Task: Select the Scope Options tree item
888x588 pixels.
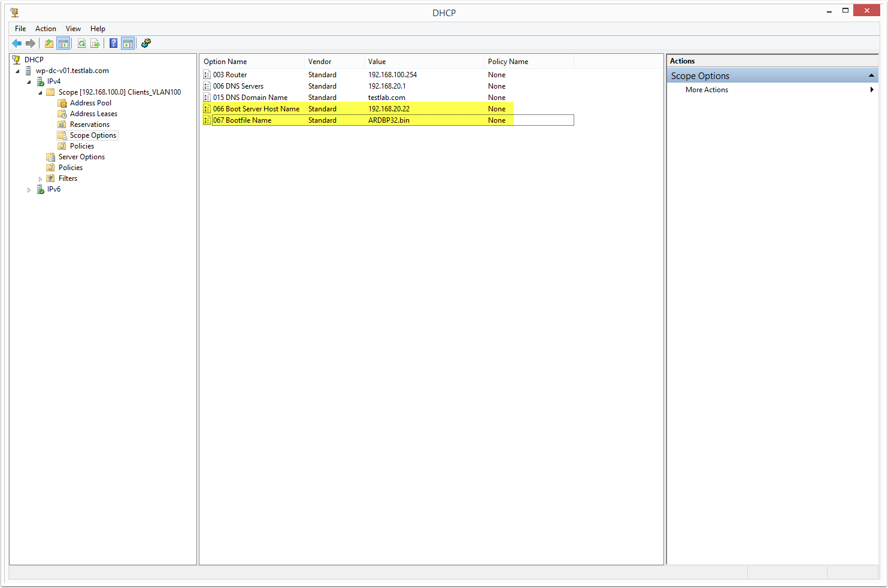Action: tap(93, 135)
